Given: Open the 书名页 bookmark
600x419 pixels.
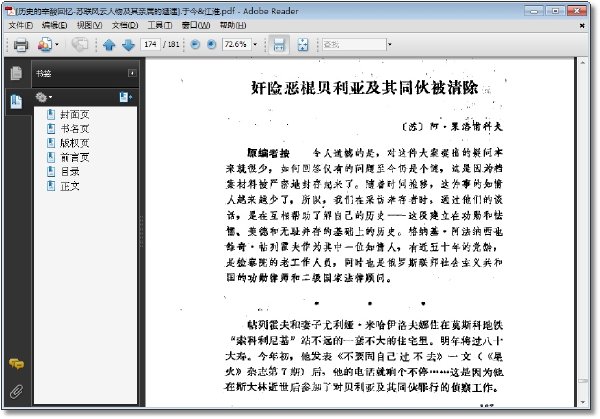Looking at the screenshot, I should 75,129.
